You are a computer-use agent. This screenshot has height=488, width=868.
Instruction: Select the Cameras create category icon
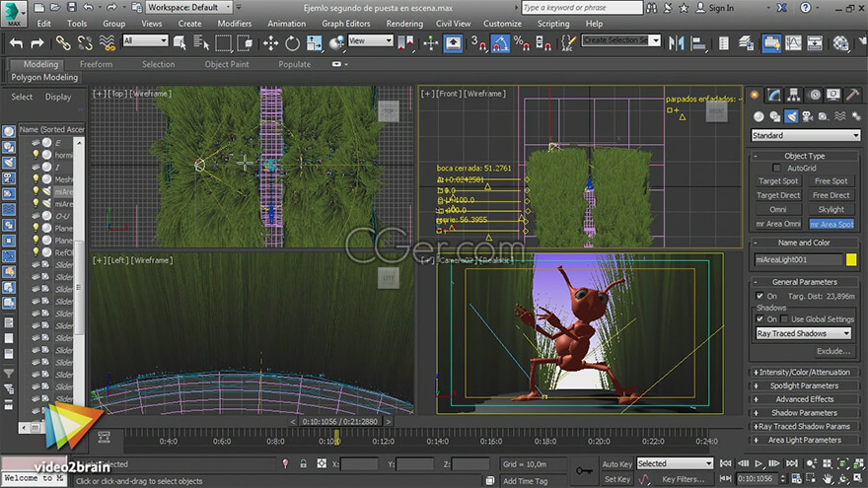808,116
